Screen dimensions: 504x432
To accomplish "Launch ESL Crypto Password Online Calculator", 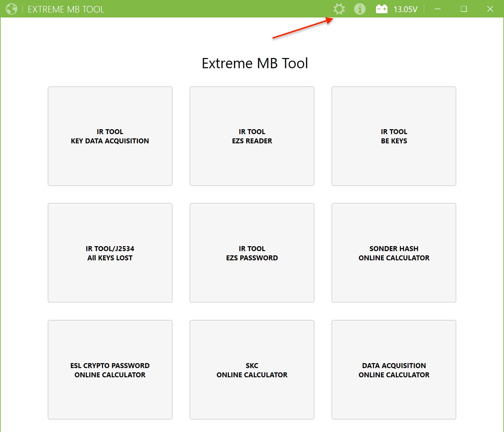I will (x=110, y=370).
